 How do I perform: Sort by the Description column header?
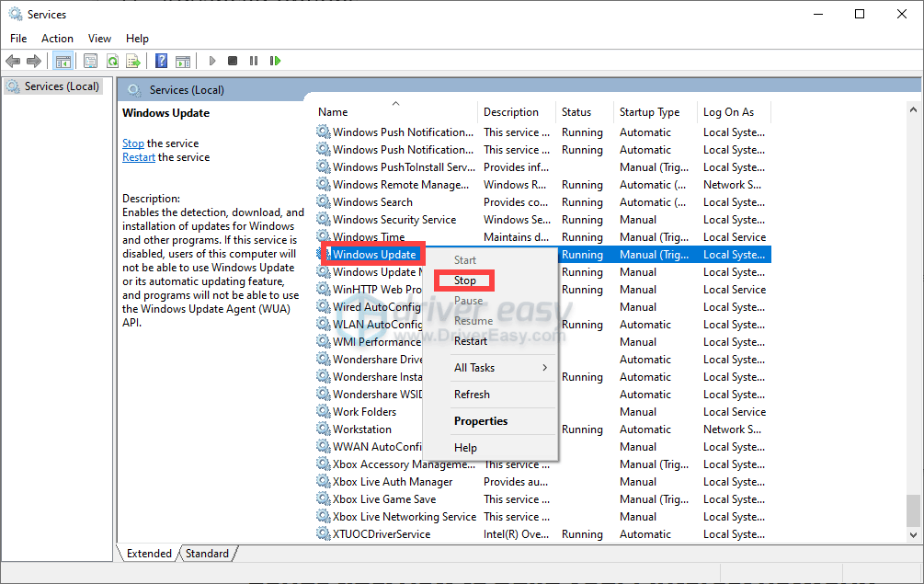(x=516, y=112)
